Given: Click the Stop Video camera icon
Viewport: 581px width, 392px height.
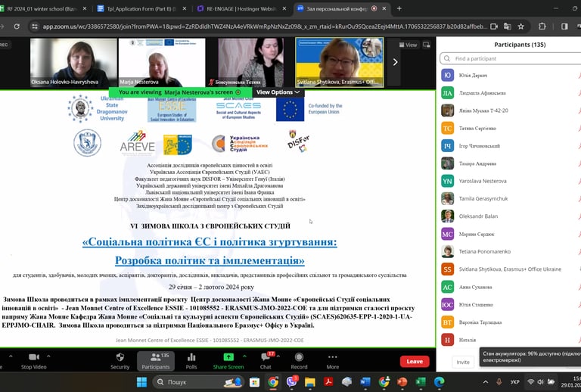Looking at the screenshot, I should (34, 357).
